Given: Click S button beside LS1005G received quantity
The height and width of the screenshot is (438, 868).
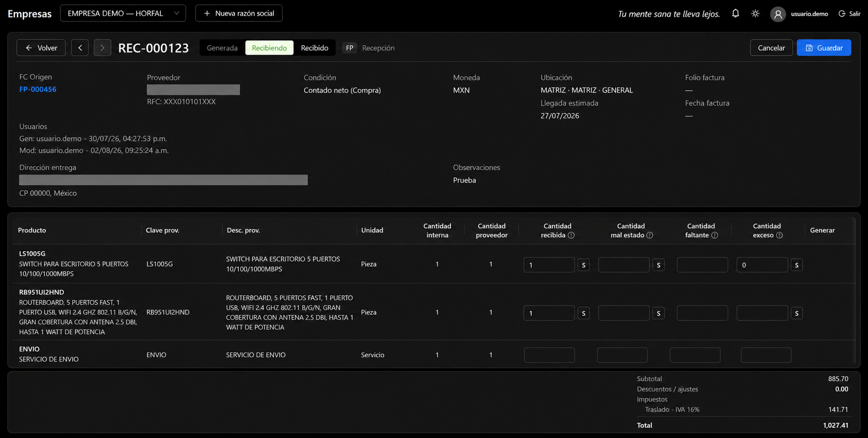Looking at the screenshot, I should (583, 265).
